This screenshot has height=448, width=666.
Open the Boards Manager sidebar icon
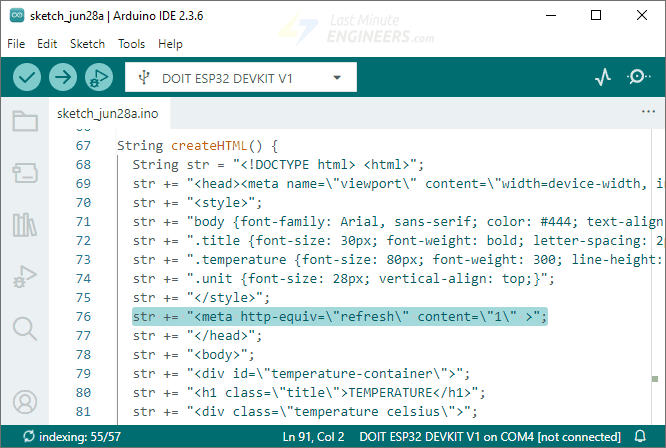tap(25, 173)
